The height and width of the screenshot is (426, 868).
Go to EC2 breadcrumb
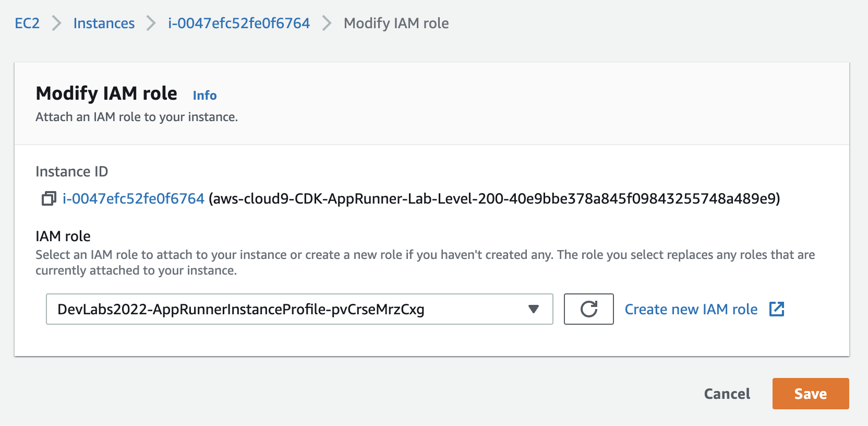[27, 23]
